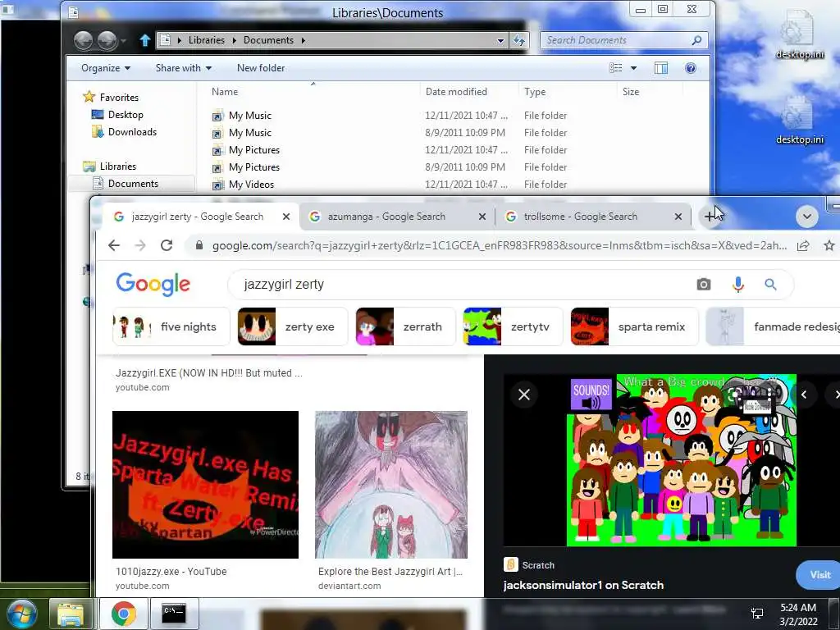840x630 pixels.
Task: Click the Search Documents field
Action: pos(624,40)
